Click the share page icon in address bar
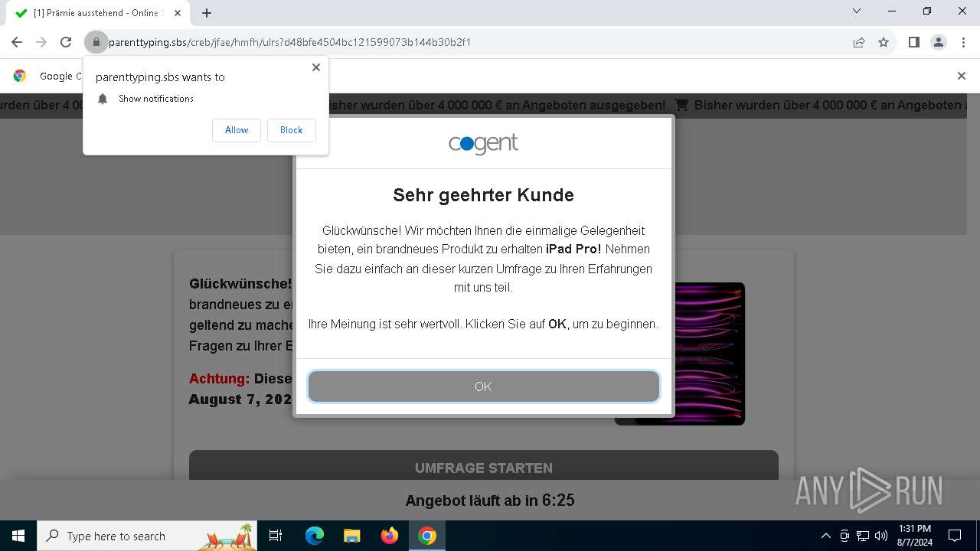 pos(859,42)
